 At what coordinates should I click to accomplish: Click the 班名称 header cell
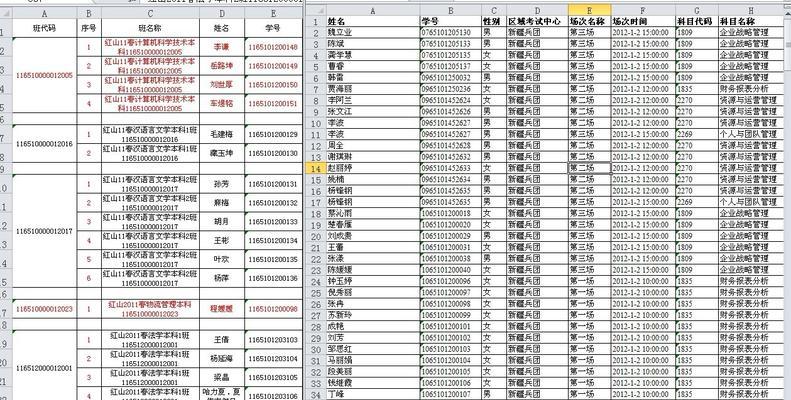pos(150,28)
